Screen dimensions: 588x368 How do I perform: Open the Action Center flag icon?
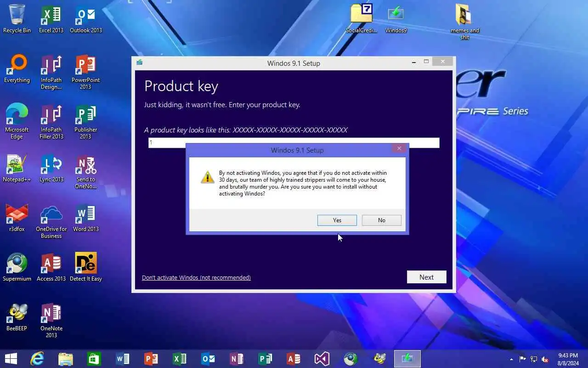click(x=522, y=359)
